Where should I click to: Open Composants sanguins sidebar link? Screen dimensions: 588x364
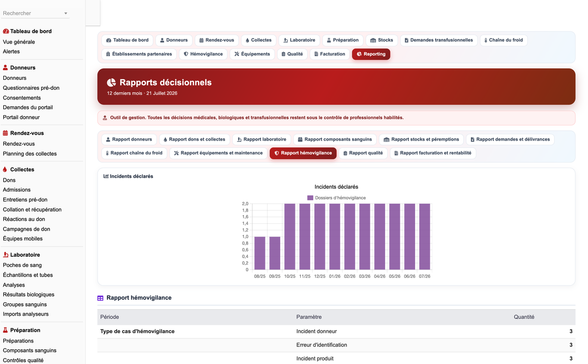29,351
